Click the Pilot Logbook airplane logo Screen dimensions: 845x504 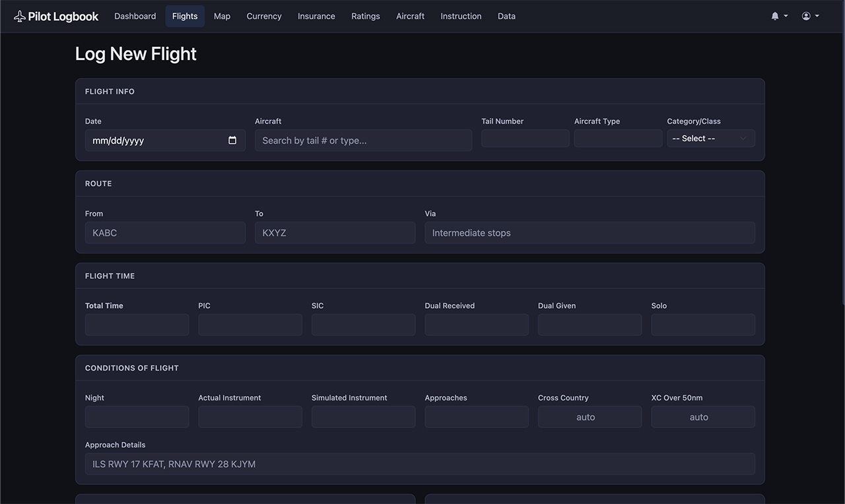pos(18,15)
